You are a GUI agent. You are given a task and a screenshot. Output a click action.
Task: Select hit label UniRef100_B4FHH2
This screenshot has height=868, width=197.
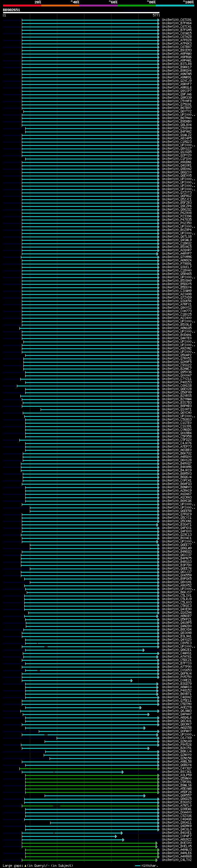177,132
